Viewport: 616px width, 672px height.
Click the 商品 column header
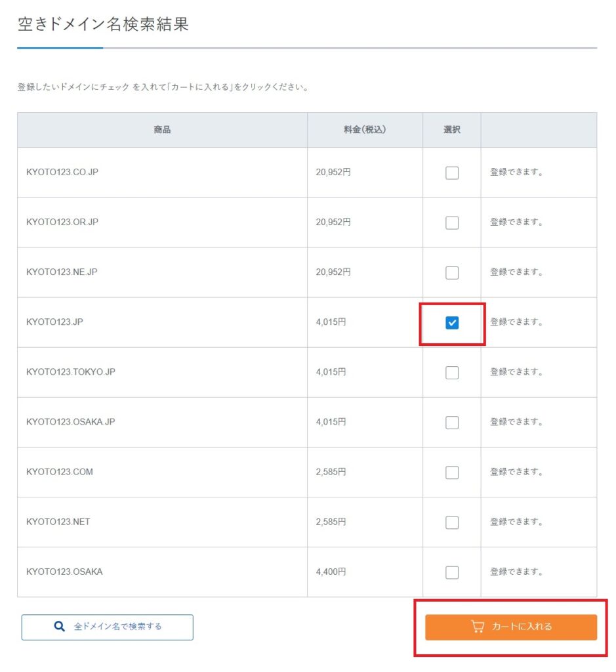[160, 129]
